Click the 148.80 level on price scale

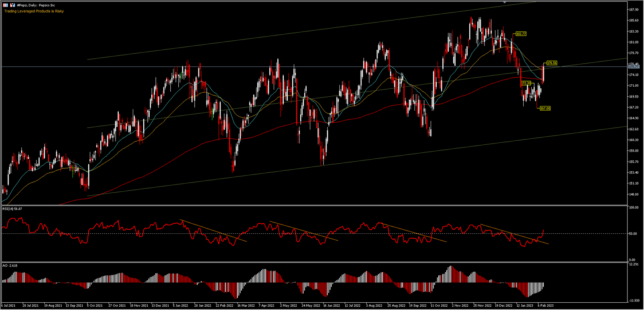coord(634,194)
